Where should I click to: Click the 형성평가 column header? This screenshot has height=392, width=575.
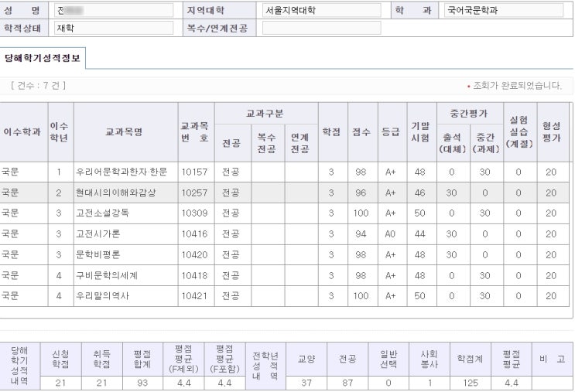(553, 132)
